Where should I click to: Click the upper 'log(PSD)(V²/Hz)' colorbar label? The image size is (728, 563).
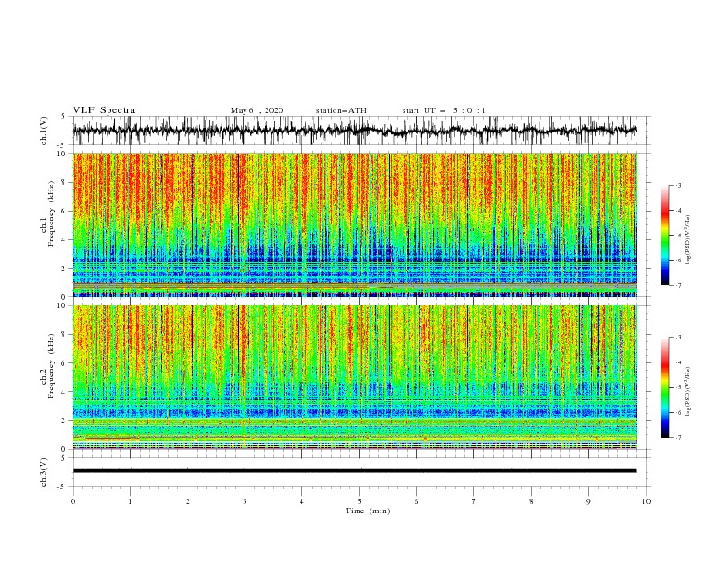point(688,240)
